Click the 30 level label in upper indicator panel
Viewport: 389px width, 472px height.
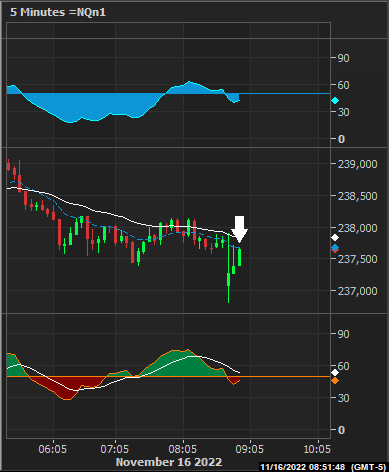click(343, 112)
